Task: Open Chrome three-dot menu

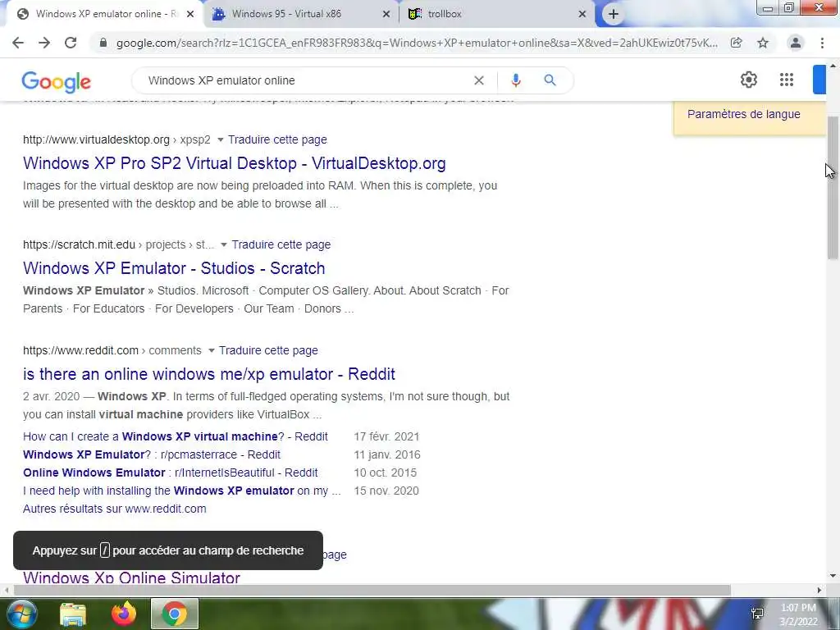Action: pyautogui.click(x=822, y=43)
